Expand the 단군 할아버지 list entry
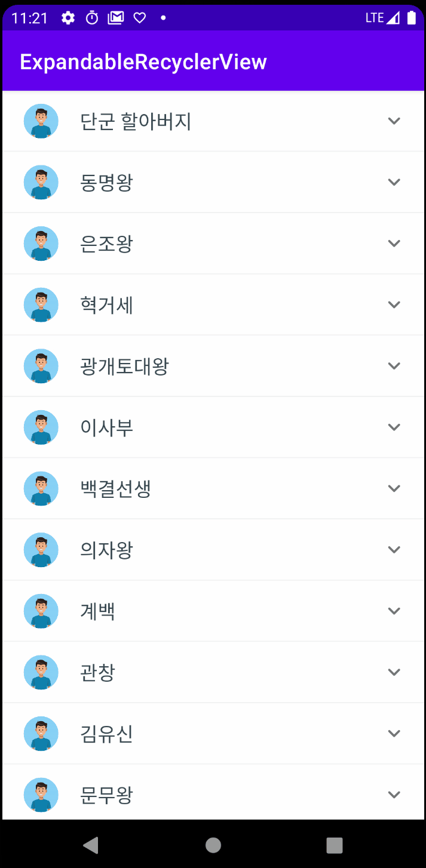Screen dimensions: 426x868 coord(394,121)
